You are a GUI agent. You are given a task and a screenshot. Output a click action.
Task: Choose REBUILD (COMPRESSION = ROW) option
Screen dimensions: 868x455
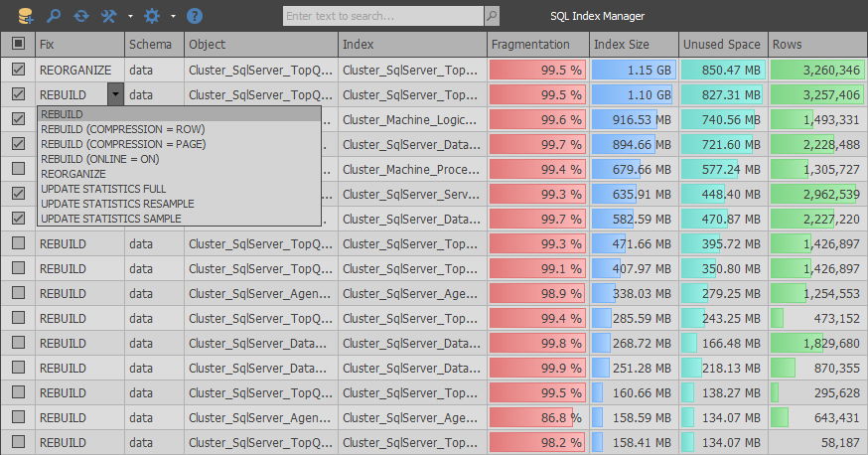179,129
